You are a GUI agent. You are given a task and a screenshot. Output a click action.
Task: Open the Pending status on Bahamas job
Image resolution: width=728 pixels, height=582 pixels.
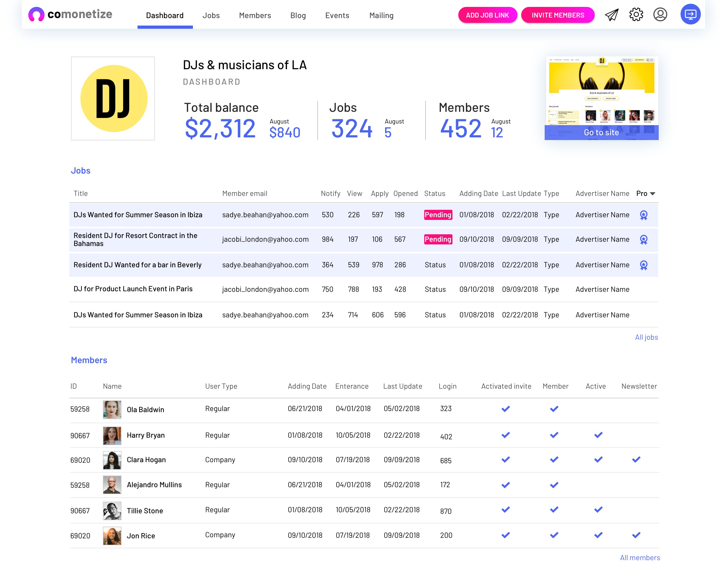point(438,239)
